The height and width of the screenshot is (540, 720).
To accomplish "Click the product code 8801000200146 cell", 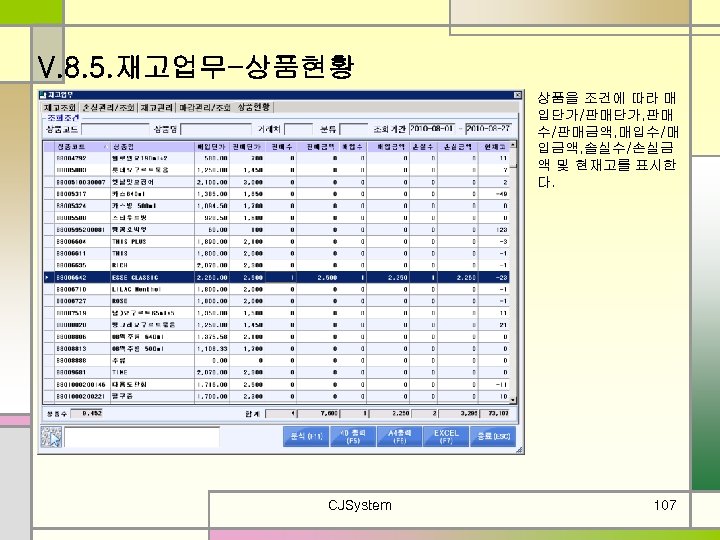I will tap(82, 384).
